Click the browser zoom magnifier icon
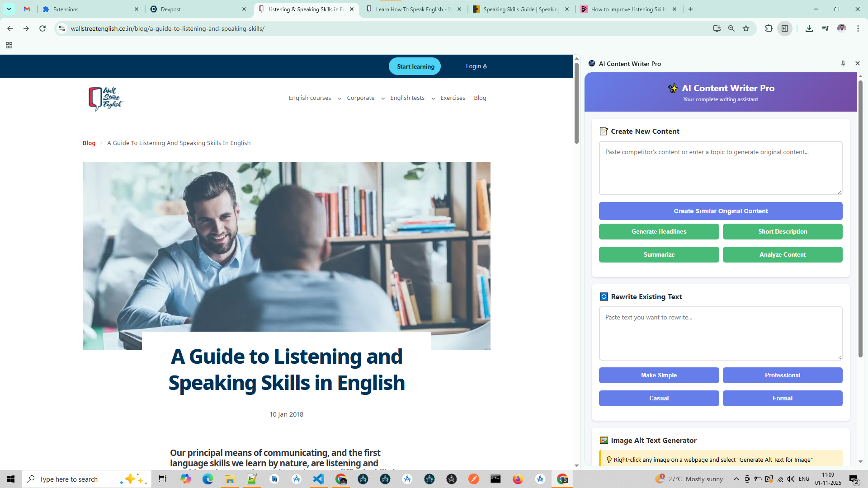The height and width of the screenshot is (488, 868). point(731,28)
